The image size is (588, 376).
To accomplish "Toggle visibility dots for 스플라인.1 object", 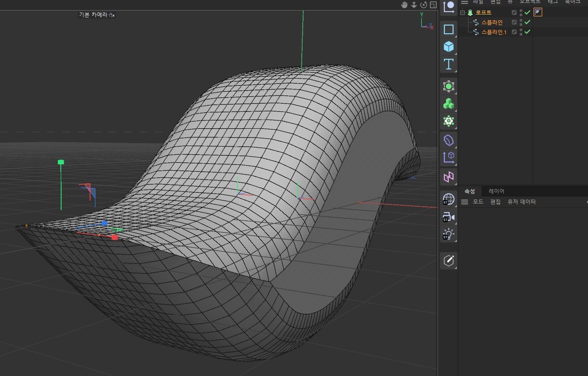I will tap(521, 32).
